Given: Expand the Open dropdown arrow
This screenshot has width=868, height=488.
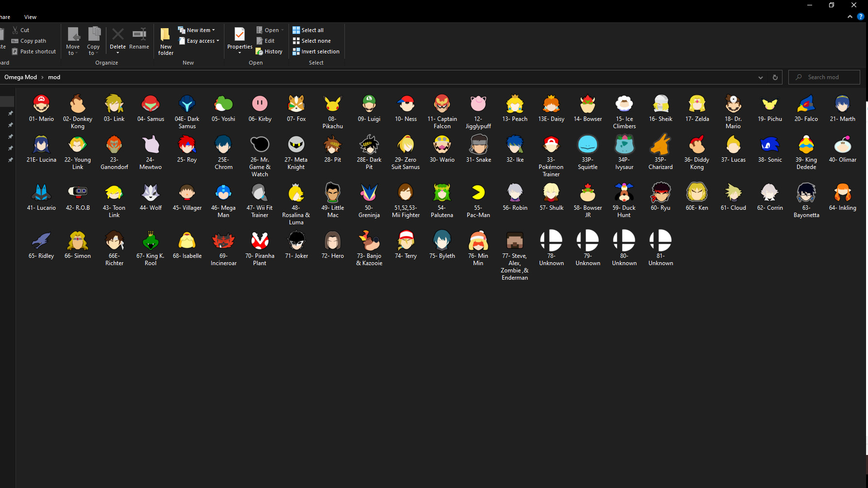Looking at the screenshot, I should click(x=282, y=30).
